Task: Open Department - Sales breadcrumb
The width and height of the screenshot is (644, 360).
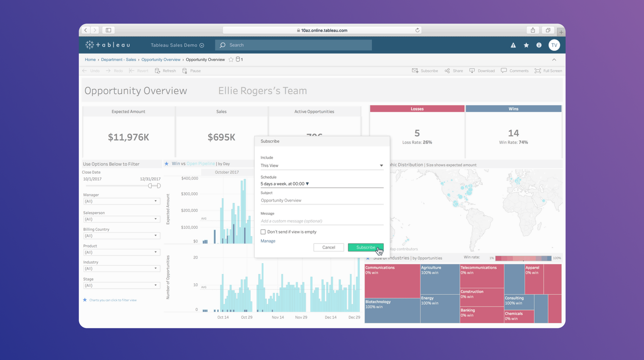Action: click(x=118, y=60)
